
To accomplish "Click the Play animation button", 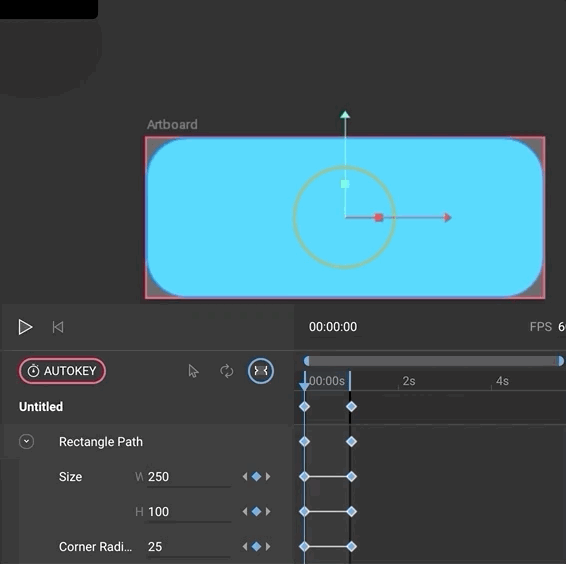I will 25,327.
